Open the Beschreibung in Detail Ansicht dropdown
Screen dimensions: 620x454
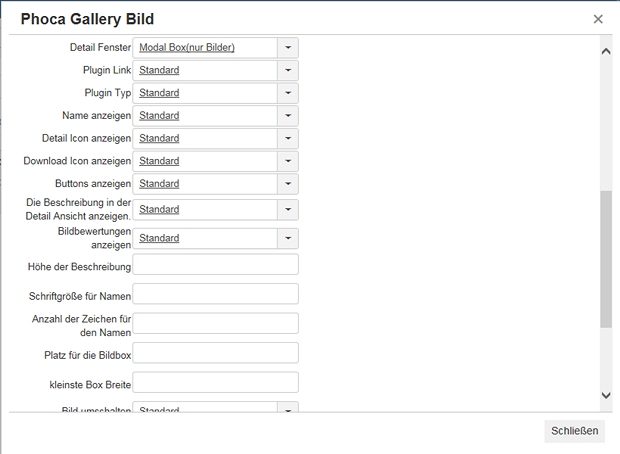pyautogui.click(x=287, y=210)
